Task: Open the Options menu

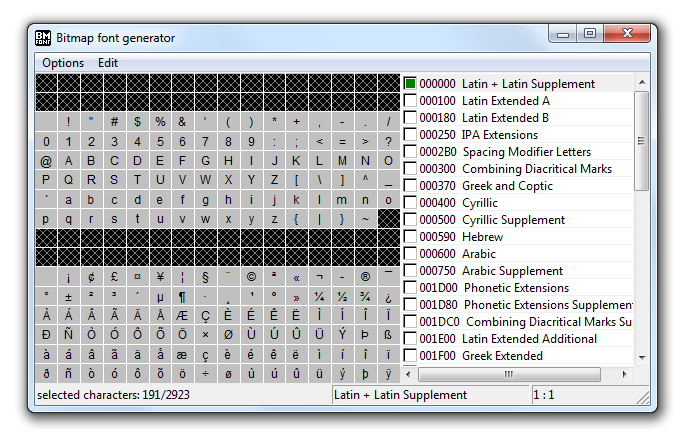Action: (x=63, y=63)
